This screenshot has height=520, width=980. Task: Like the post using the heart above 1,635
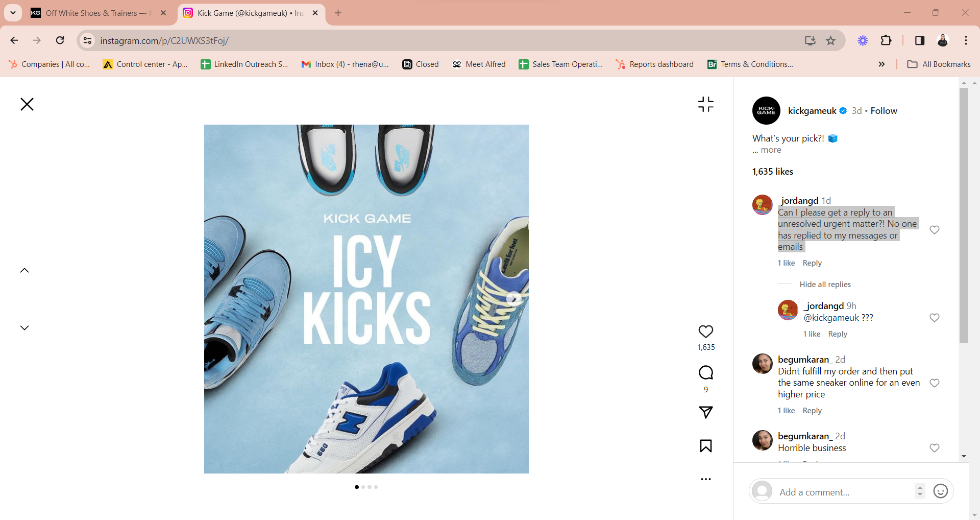(x=706, y=332)
